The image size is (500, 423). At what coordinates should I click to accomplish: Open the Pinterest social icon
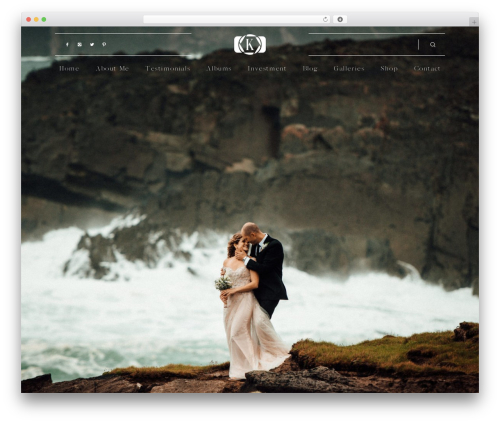[x=104, y=44]
